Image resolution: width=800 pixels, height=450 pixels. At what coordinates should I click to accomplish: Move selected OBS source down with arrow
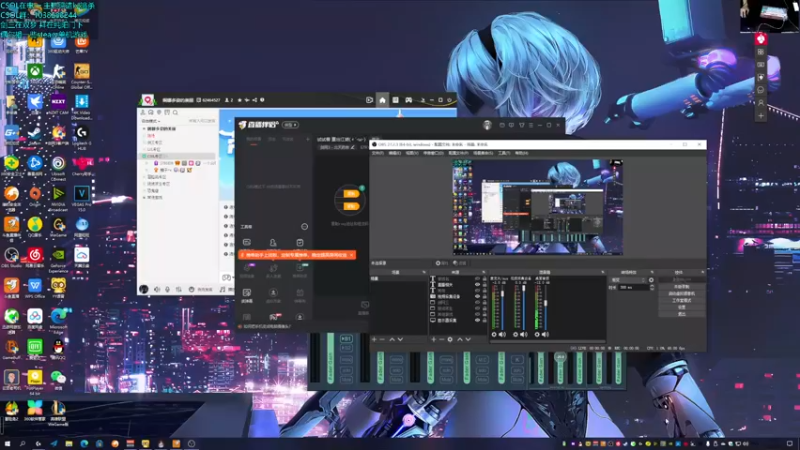(x=468, y=339)
